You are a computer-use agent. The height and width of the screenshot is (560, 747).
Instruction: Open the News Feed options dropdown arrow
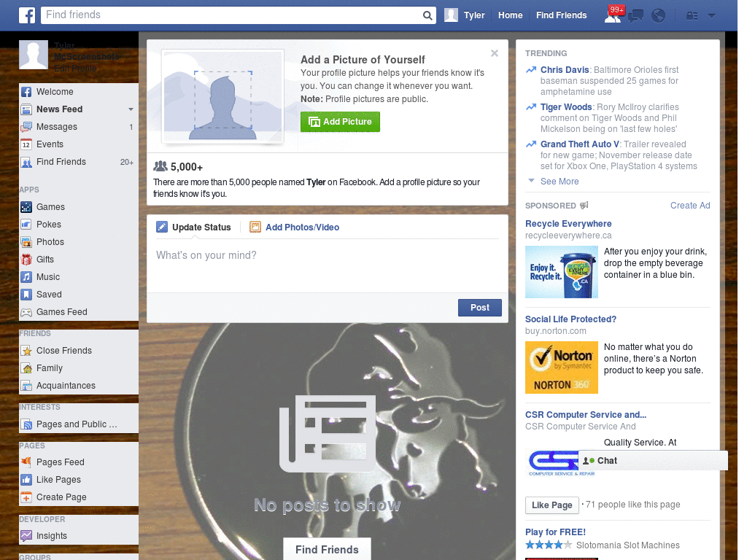coord(131,109)
